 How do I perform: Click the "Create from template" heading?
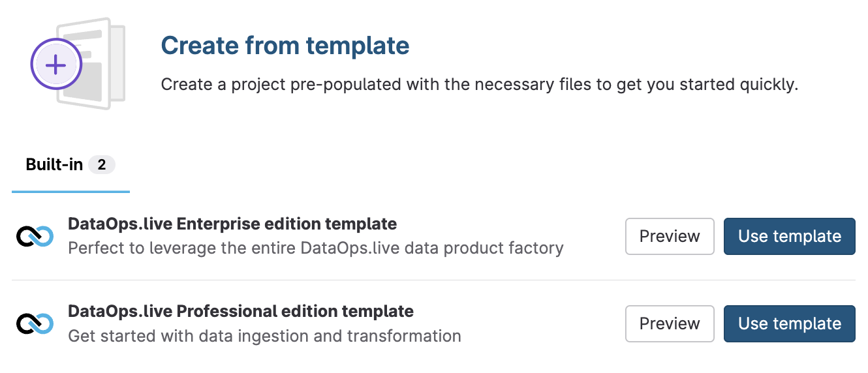click(285, 46)
